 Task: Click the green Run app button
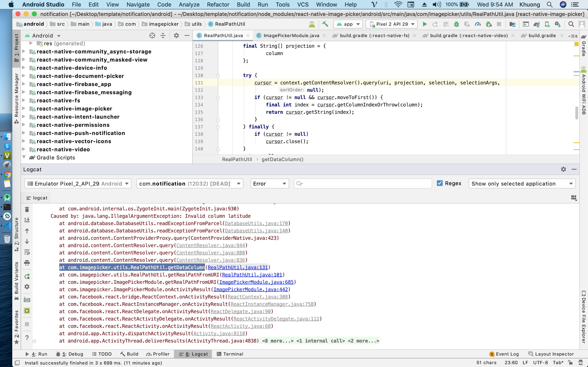(424, 24)
